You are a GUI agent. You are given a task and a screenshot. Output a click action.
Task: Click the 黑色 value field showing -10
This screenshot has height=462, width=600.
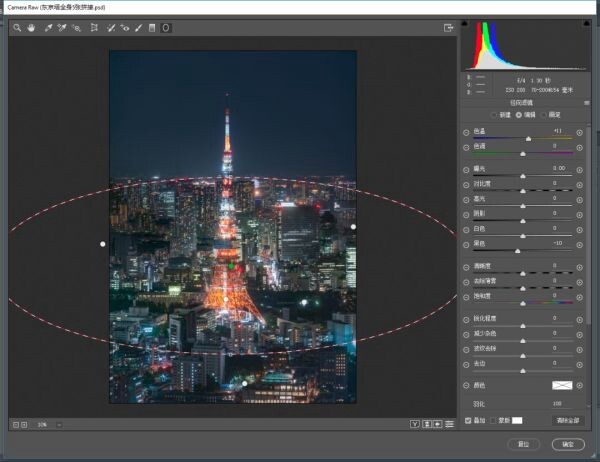coord(558,243)
